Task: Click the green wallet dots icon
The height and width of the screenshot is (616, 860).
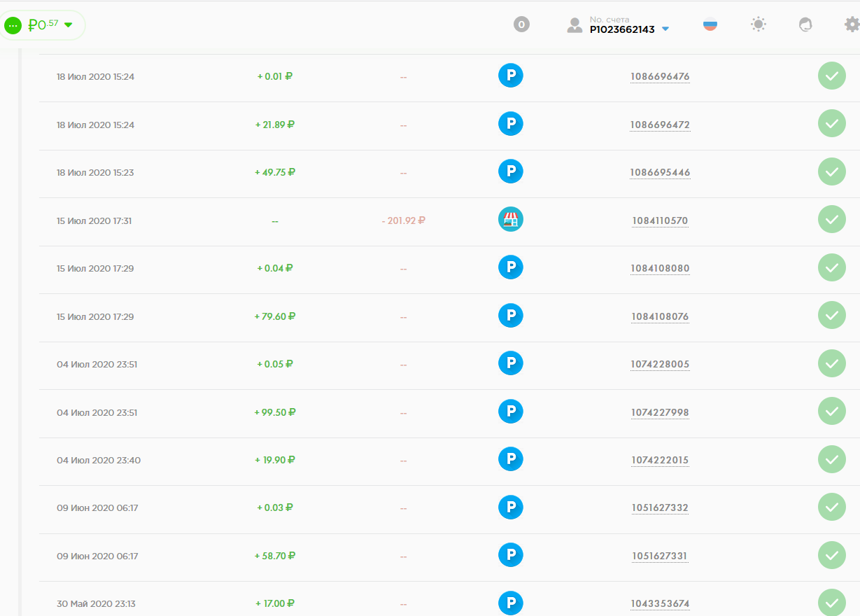Action: (13, 25)
